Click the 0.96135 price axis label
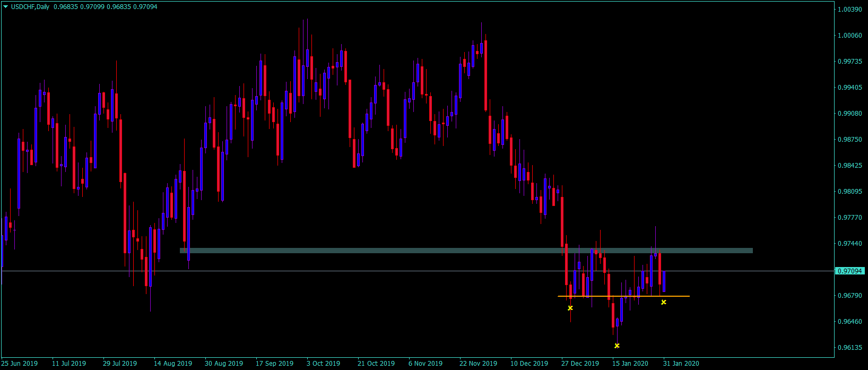This screenshot has width=868, height=370. pos(849,348)
